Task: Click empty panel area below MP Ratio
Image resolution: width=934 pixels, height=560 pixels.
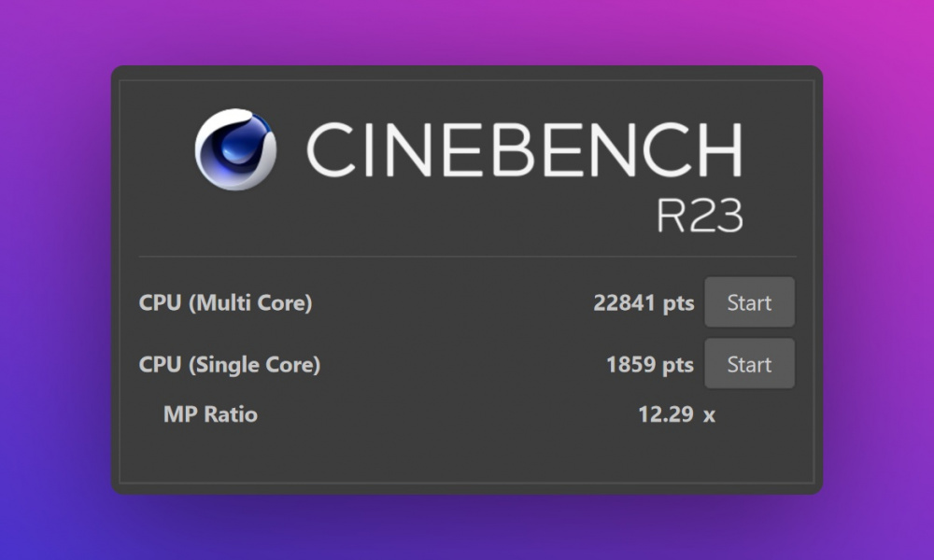Action: click(x=467, y=457)
